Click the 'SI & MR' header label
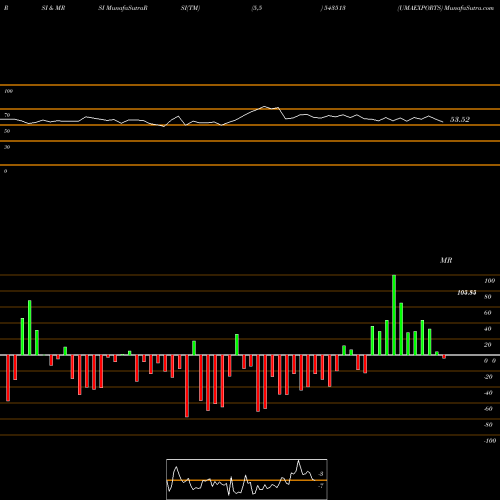The image size is (500, 500). (x=53, y=8)
